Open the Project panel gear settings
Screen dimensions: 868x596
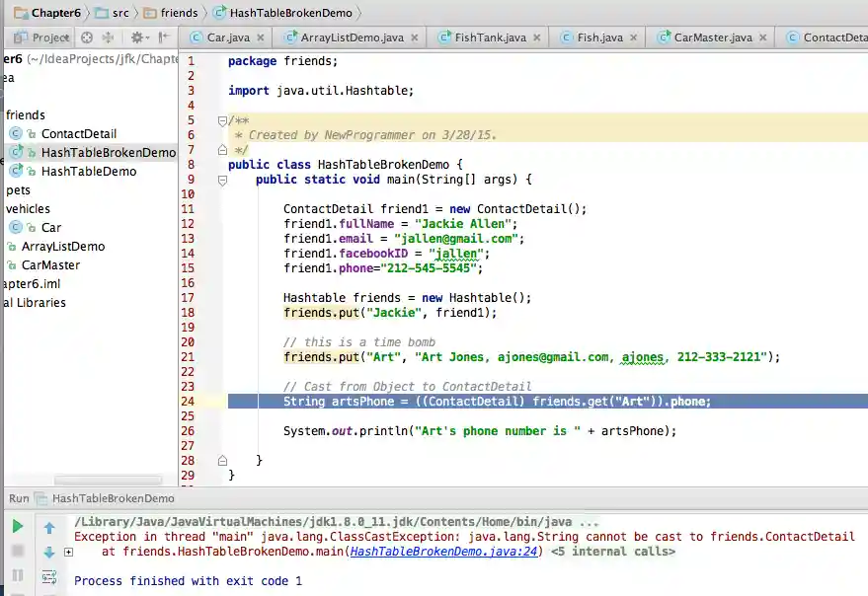(137, 37)
